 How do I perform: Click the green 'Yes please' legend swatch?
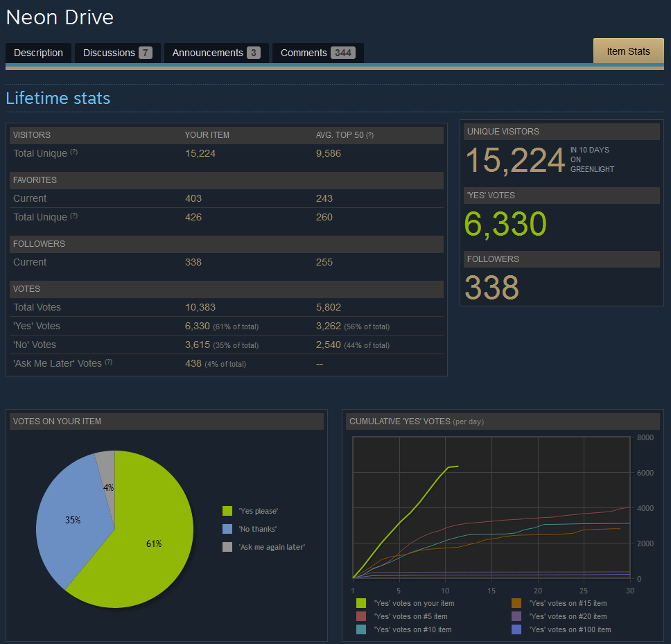[227, 511]
